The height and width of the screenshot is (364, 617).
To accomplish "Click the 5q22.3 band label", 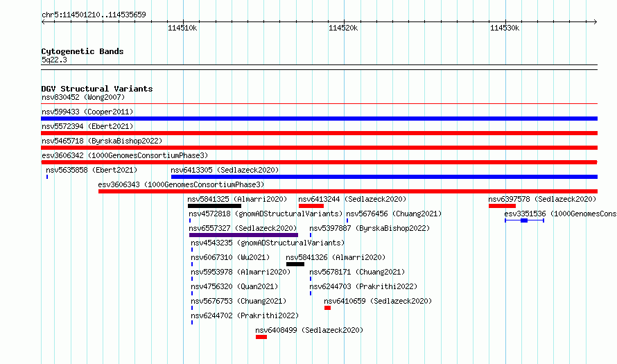I will pyautogui.click(x=54, y=60).
